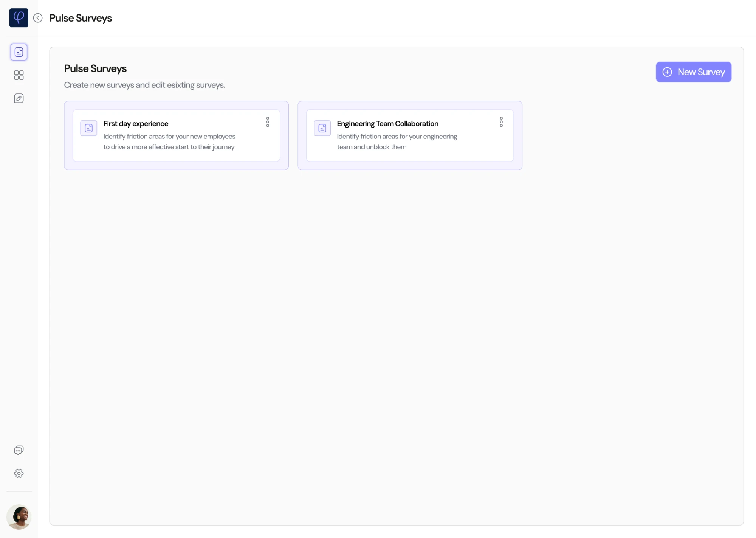Open settings gear in sidebar

click(x=19, y=473)
